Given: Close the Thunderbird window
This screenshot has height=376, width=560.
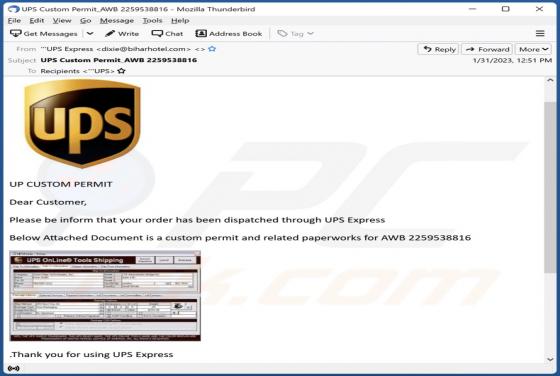Looking at the screenshot, I should pos(539,9).
